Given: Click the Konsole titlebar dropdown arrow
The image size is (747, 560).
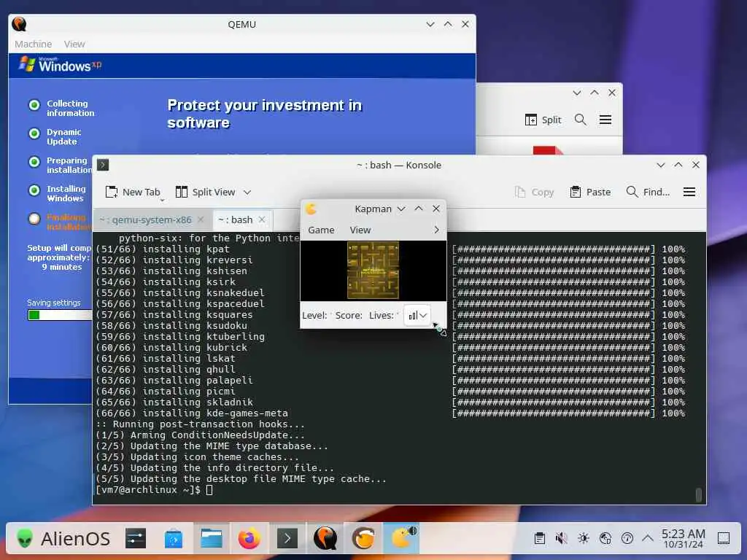Looking at the screenshot, I should [661, 165].
